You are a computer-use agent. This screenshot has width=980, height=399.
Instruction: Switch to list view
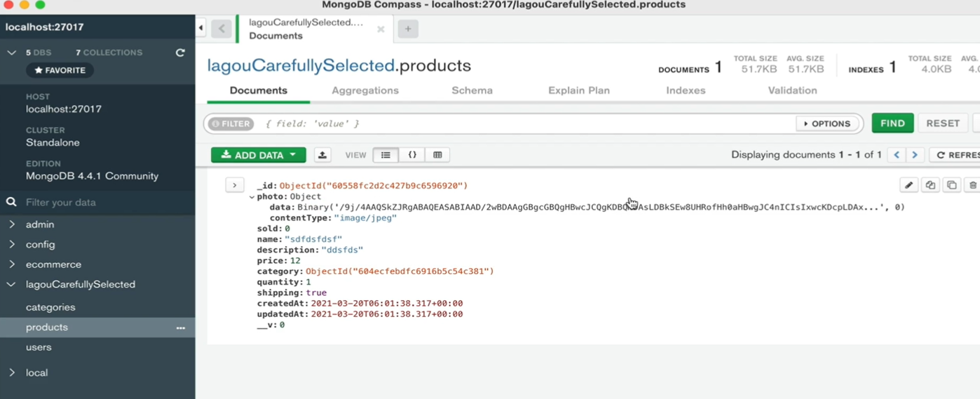tap(386, 155)
